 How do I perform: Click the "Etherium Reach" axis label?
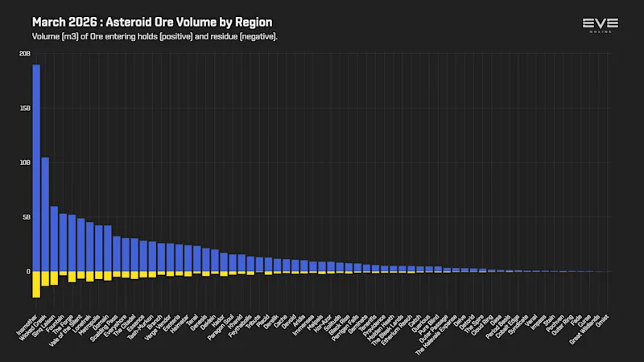click(x=397, y=330)
